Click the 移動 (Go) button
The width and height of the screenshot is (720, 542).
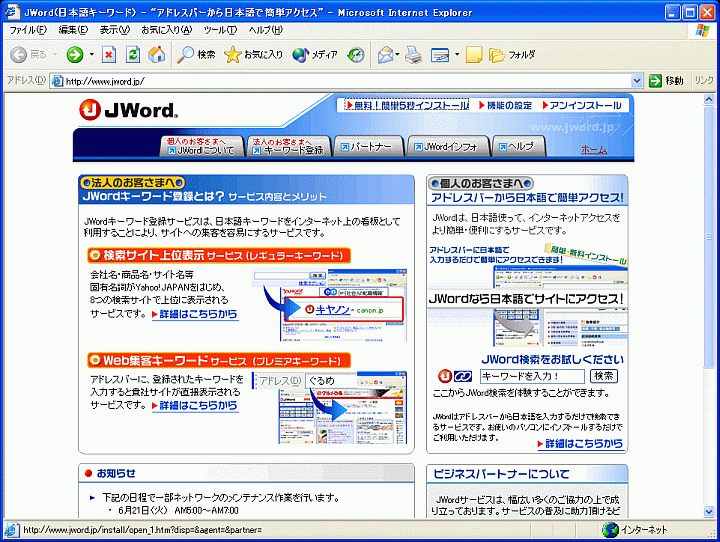tap(667, 81)
